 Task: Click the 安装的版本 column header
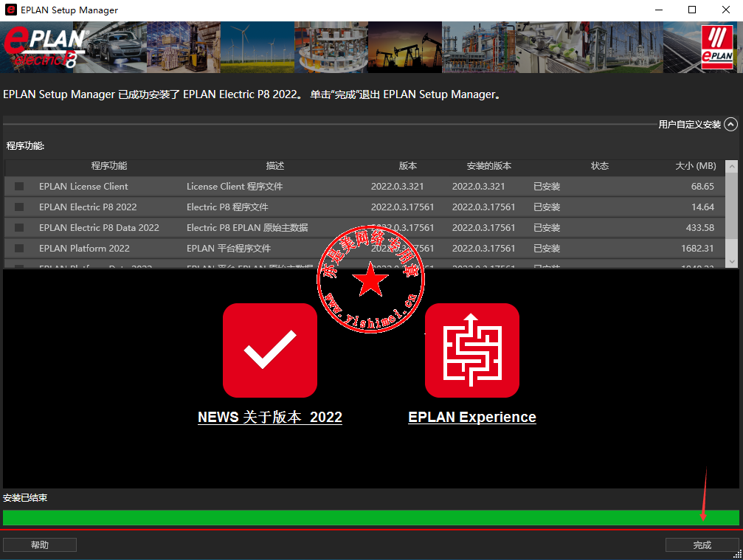[x=489, y=166]
